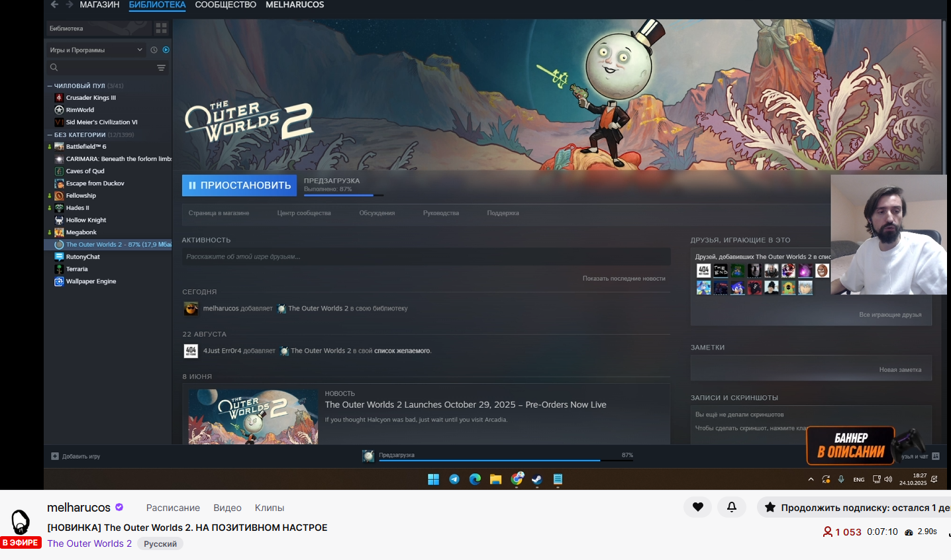The image size is (951, 560).
Task: Select Battlefield 6 game icon
Action: coord(59,146)
